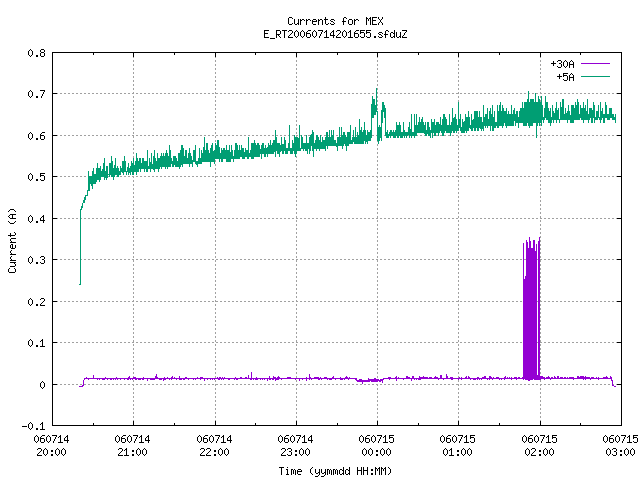Click the y-axis tick value -0.1
This screenshot has width=640, height=480.
pos(33,426)
